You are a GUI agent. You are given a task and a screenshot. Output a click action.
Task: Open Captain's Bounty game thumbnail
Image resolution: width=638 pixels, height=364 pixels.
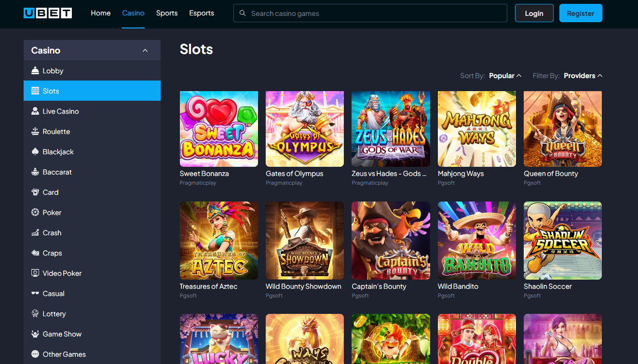[391, 241]
